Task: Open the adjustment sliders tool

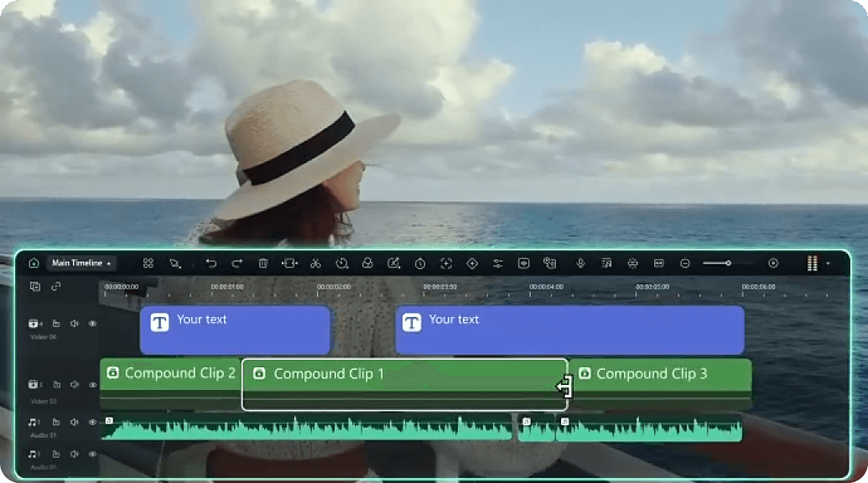Action: point(498,263)
